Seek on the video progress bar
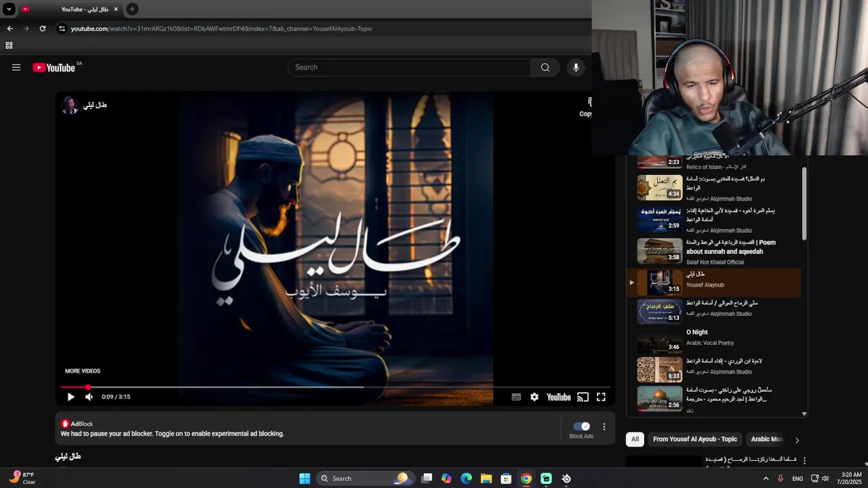 (335, 387)
